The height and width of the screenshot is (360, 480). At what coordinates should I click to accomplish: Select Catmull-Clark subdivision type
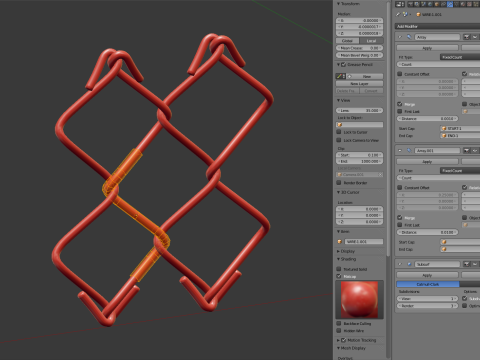[x=428, y=284]
